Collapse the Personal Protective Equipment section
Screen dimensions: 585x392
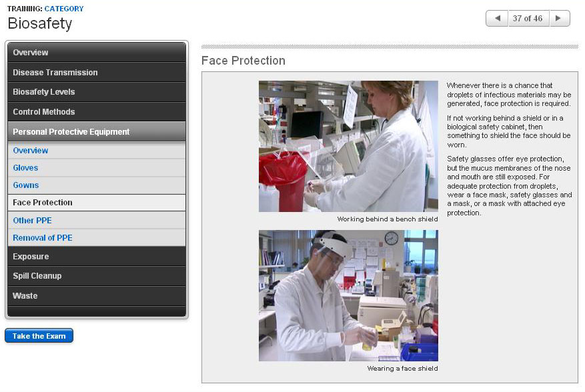click(97, 132)
